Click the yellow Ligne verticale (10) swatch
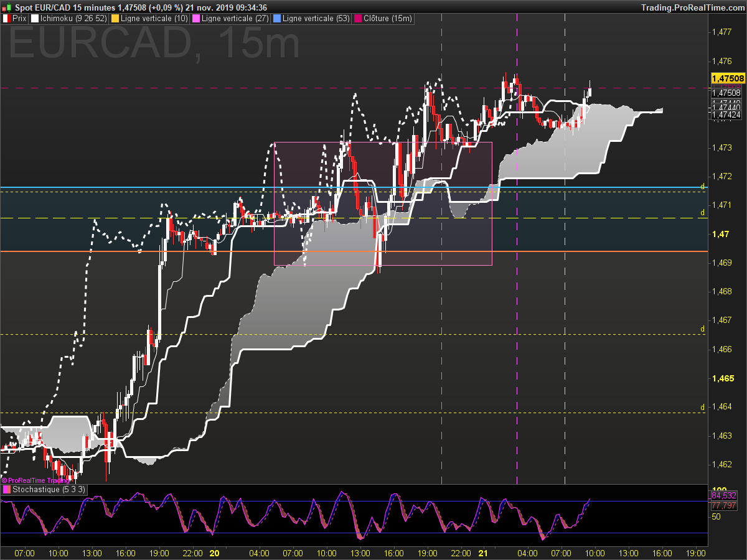The image size is (747, 560). click(x=115, y=19)
